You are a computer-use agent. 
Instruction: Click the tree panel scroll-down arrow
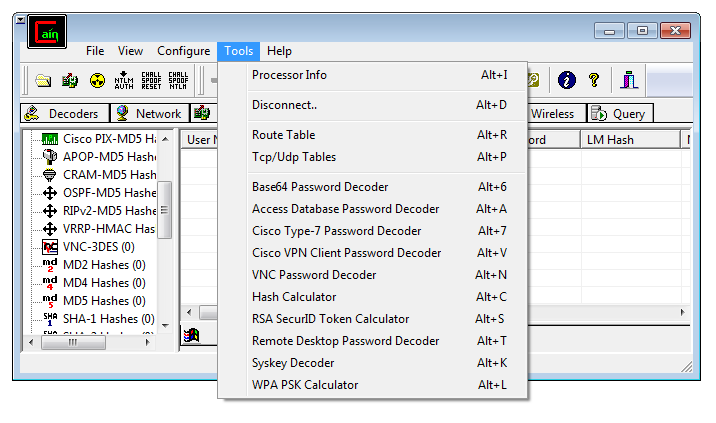(x=165, y=322)
